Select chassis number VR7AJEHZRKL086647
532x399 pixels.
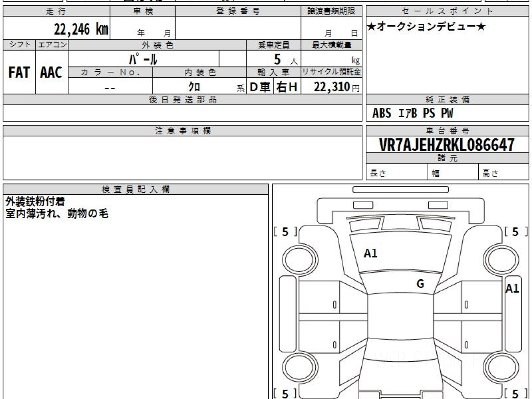[447, 145]
